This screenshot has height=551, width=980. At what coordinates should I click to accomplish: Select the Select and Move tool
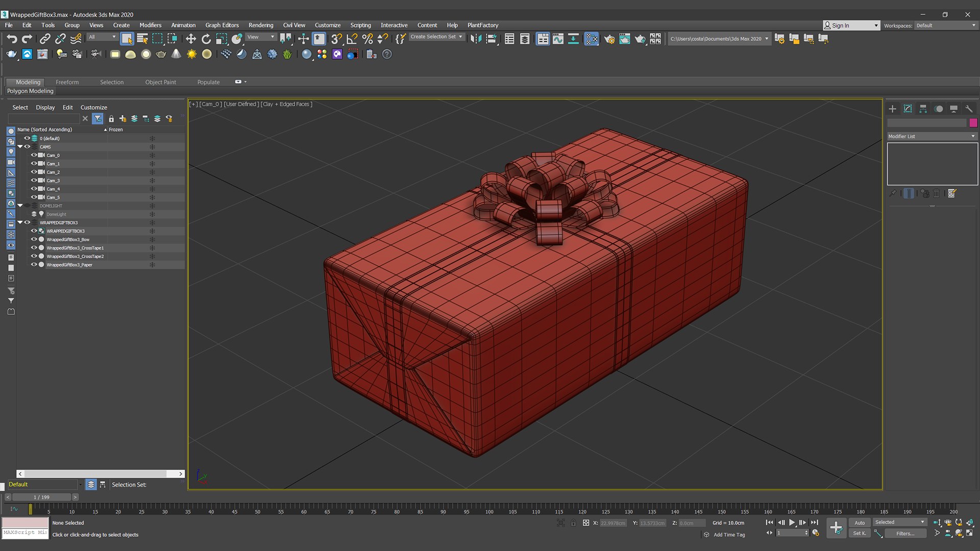pos(190,39)
